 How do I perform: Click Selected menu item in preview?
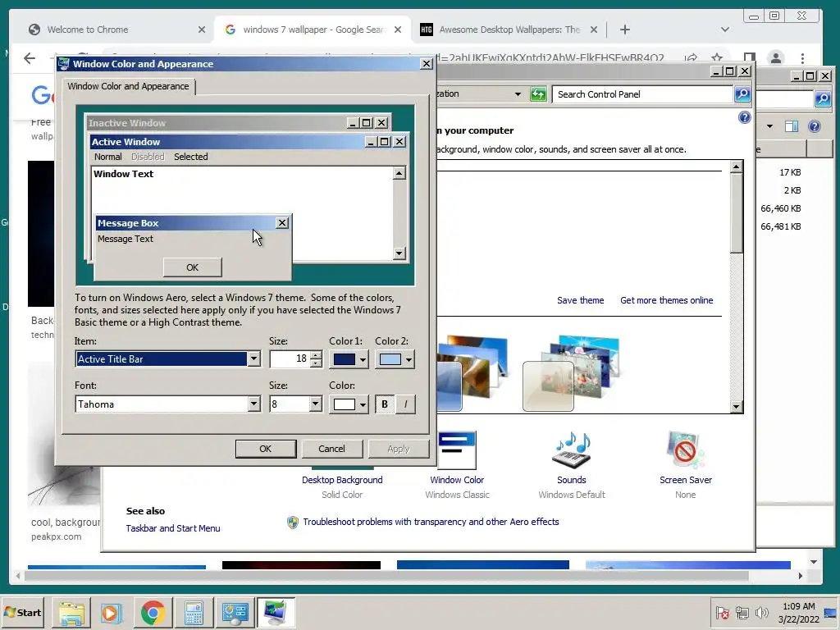pos(190,157)
